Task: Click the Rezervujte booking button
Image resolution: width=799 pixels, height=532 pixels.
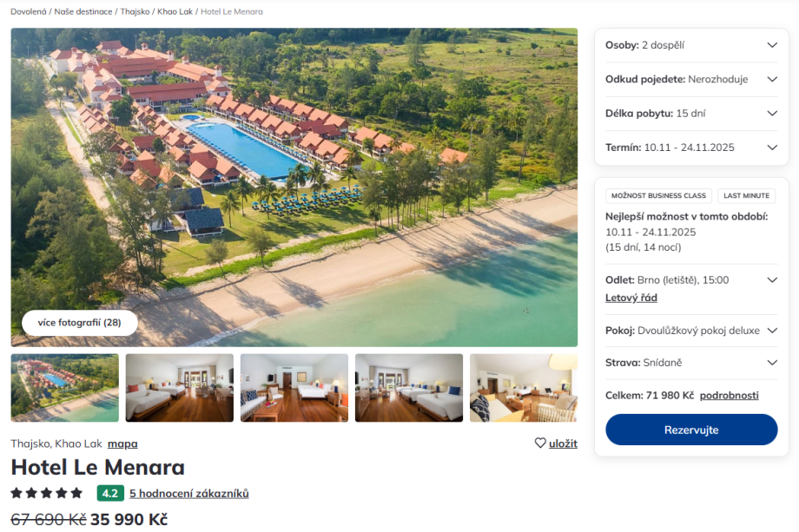Action: [691, 430]
